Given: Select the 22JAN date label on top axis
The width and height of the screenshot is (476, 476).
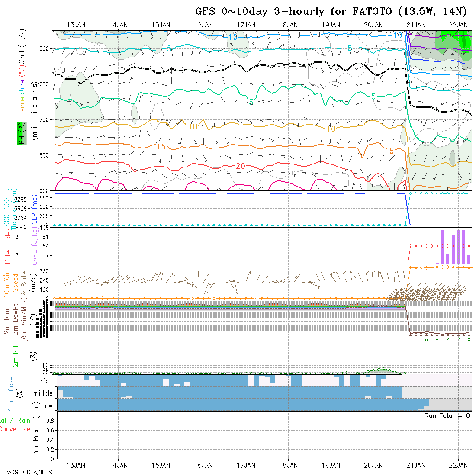Looking at the screenshot, I should (x=458, y=25).
